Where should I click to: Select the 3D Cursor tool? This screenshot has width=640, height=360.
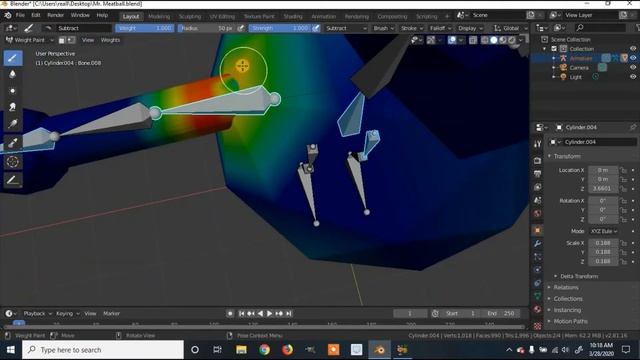tap(13, 162)
